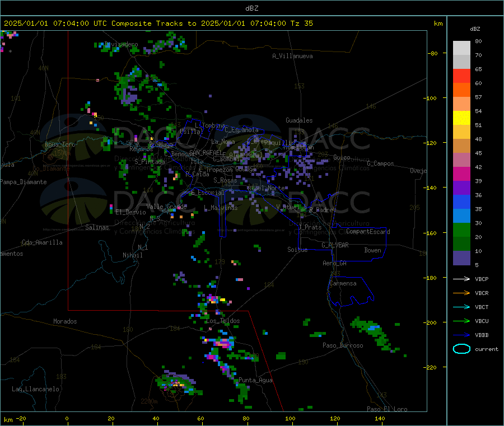Click the 'Bowen' map label
Image resolution: width=504 pixels, height=426 pixels.
(372, 250)
